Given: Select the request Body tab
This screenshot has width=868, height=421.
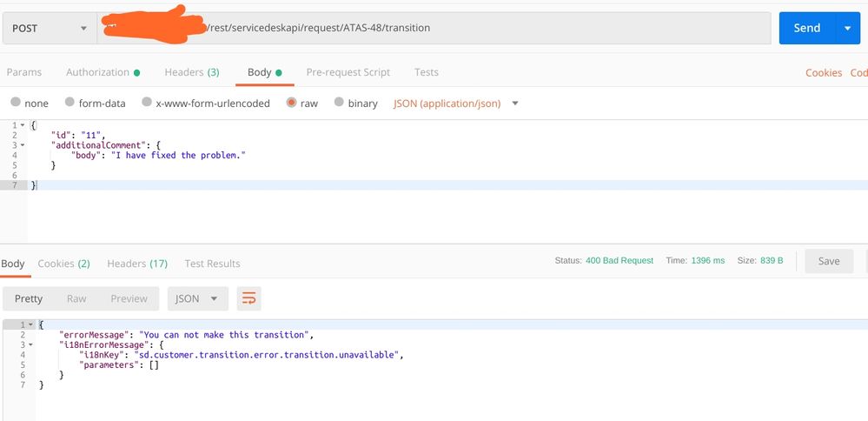Looking at the screenshot, I should pyautogui.click(x=265, y=72).
